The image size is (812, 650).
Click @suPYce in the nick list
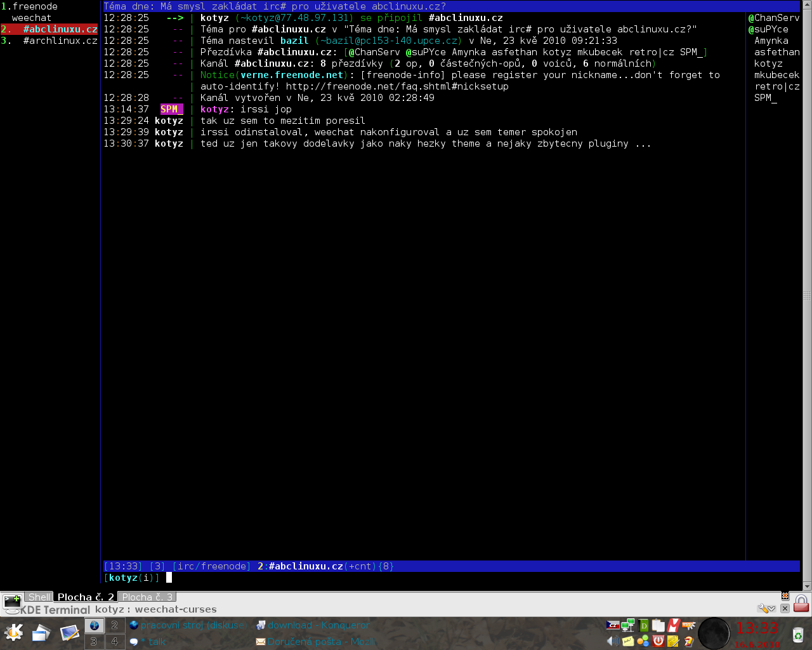768,29
